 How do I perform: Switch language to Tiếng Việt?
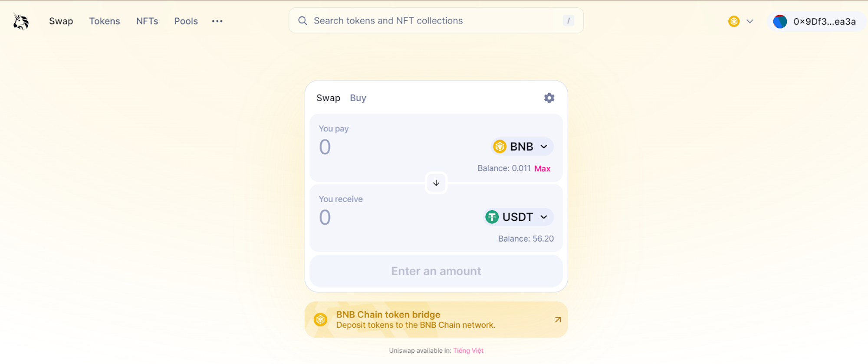pos(468,351)
